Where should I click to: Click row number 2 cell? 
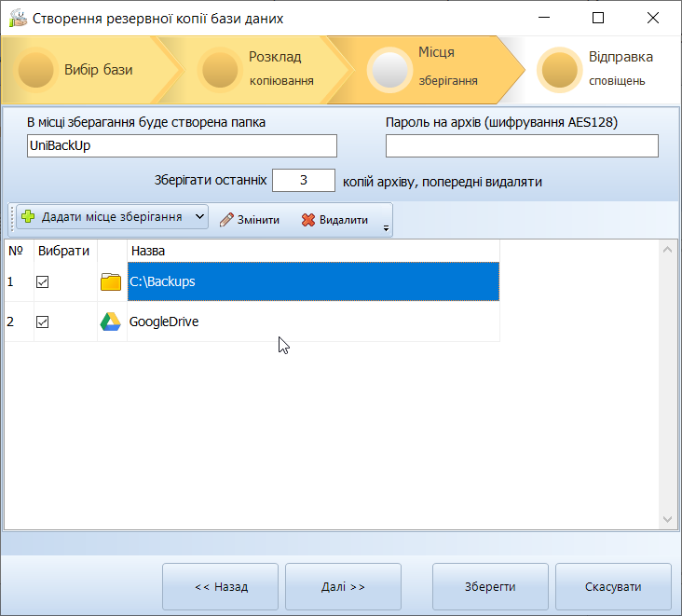pos(20,322)
